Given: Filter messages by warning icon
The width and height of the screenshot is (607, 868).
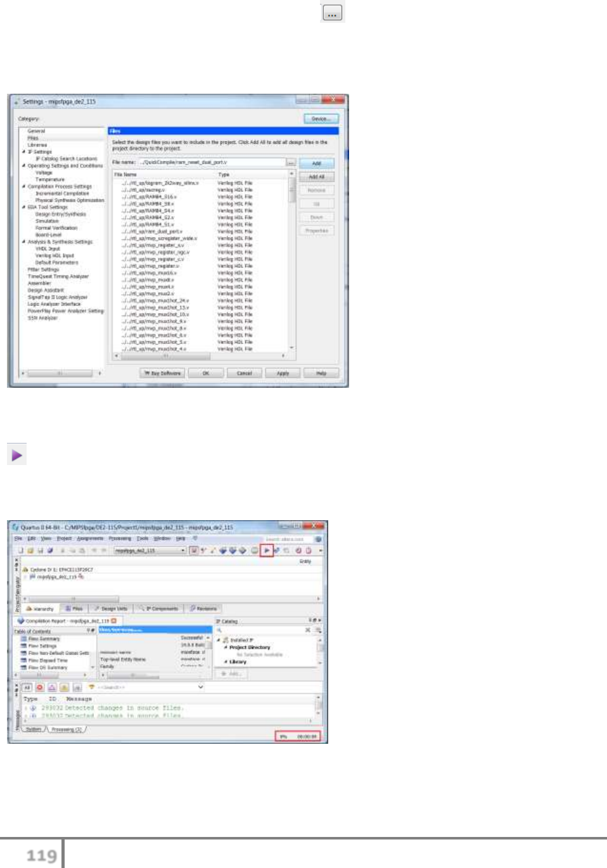Looking at the screenshot, I should 64,687.
